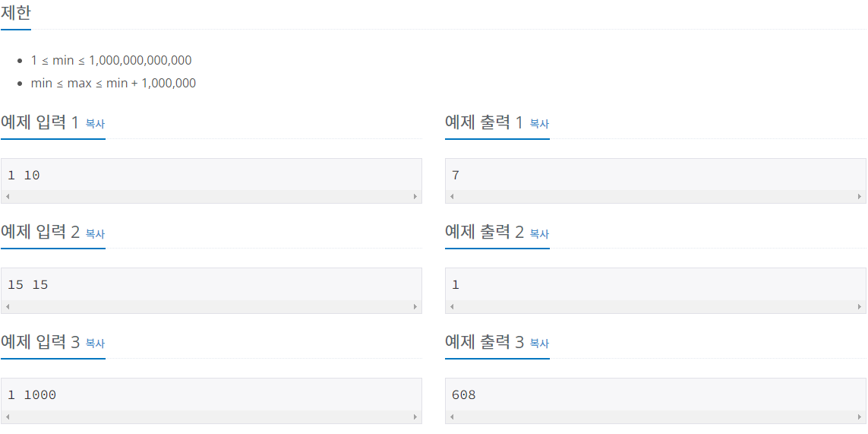Viewport: 868px width, 434px height.
Task: Copy example output 1 via 복사 link
Action: [x=539, y=124]
